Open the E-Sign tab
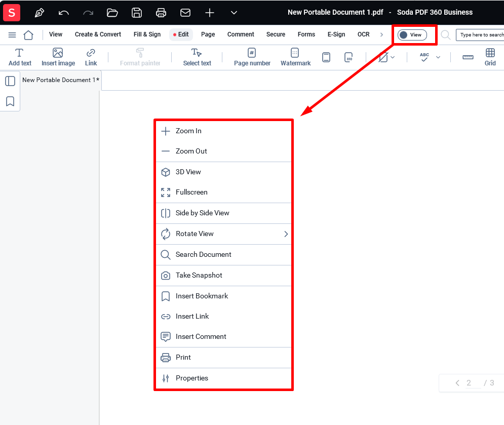The height and width of the screenshot is (425, 504). pos(336,34)
